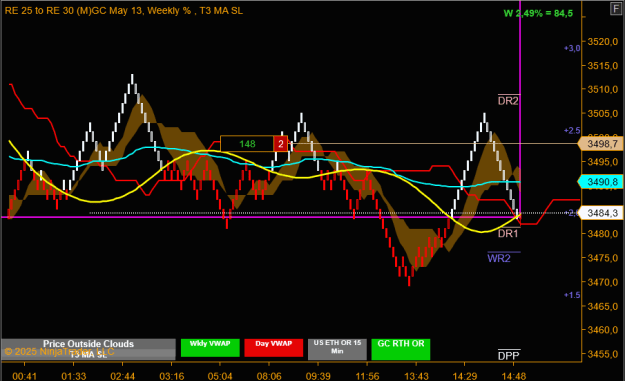Click the 02:44 time axis label

(x=122, y=376)
